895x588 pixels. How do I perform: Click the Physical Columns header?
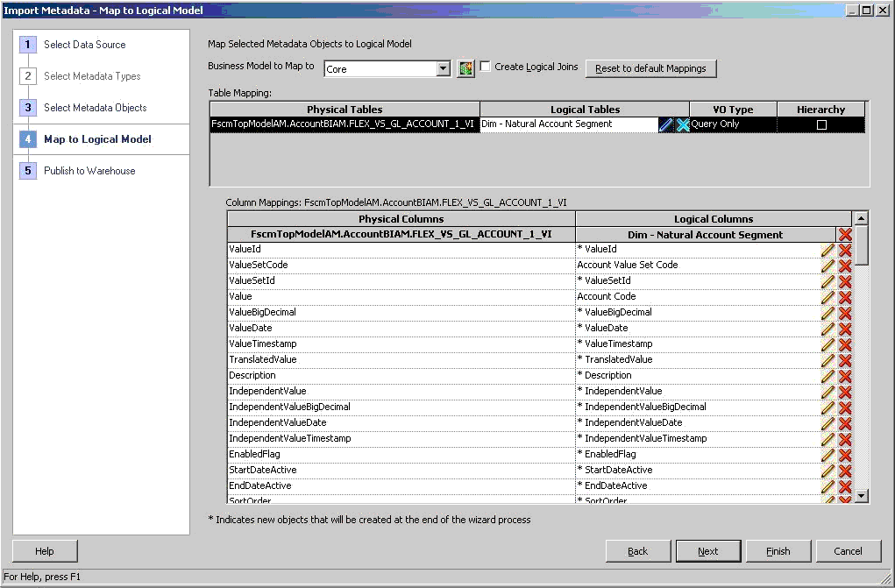(401, 219)
